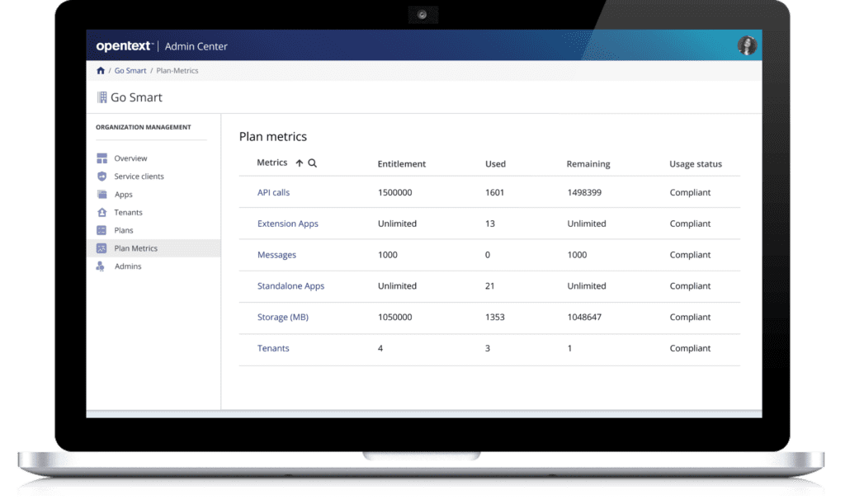Image resolution: width=845 pixels, height=504 pixels.
Task: Click the 1498399 remaining value
Action: [x=584, y=192]
